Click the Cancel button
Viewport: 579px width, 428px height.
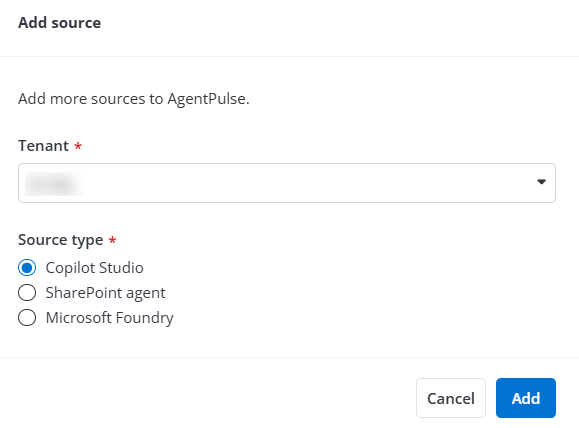pos(451,398)
